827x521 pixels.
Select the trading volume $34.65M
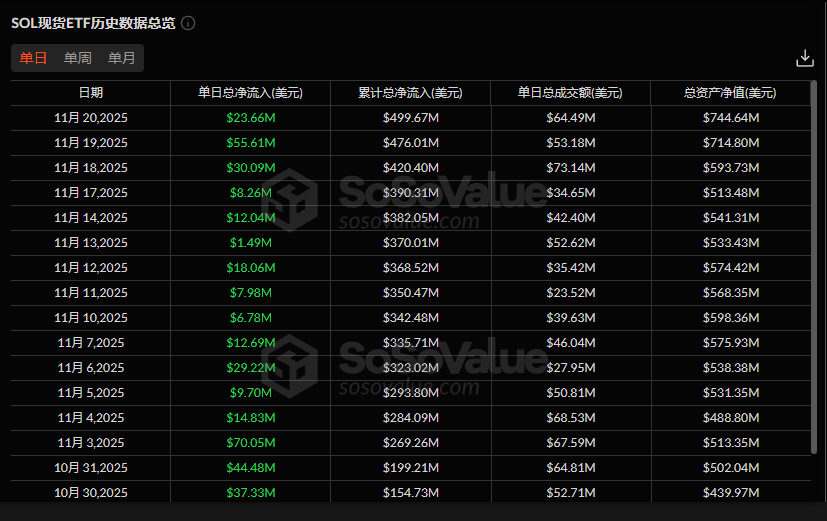point(571,193)
